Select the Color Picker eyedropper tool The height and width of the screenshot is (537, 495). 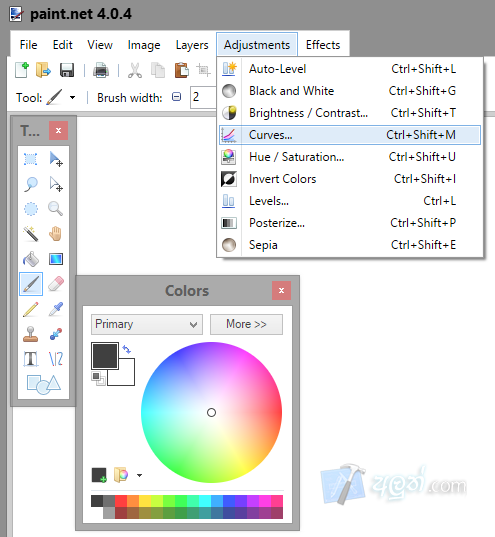(55, 309)
